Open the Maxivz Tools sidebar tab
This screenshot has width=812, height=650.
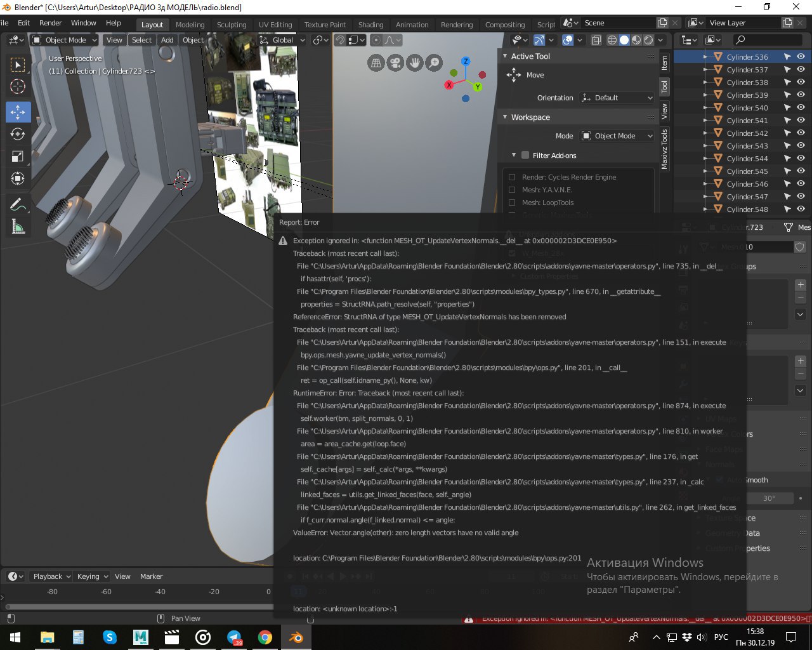(664, 149)
